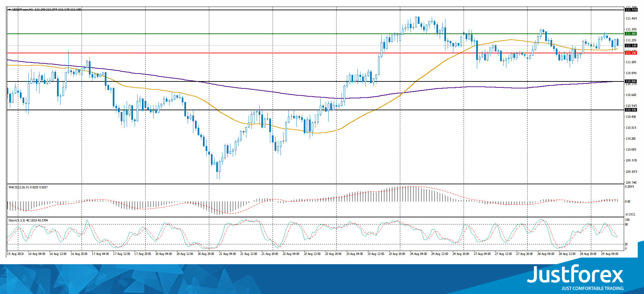The image size is (644, 294).
Task: Click the 23 Aug 12:00 time label
Action: [x=376, y=254]
